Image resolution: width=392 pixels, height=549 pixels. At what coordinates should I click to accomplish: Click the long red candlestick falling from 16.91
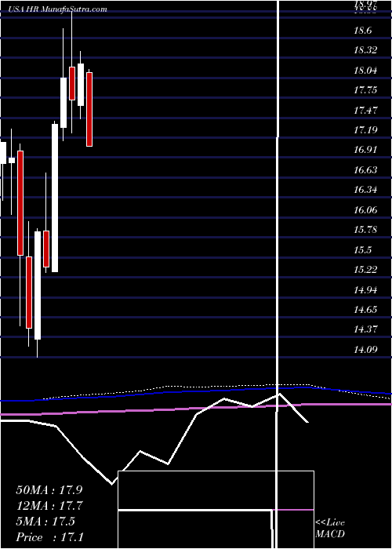(x=20, y=203)
